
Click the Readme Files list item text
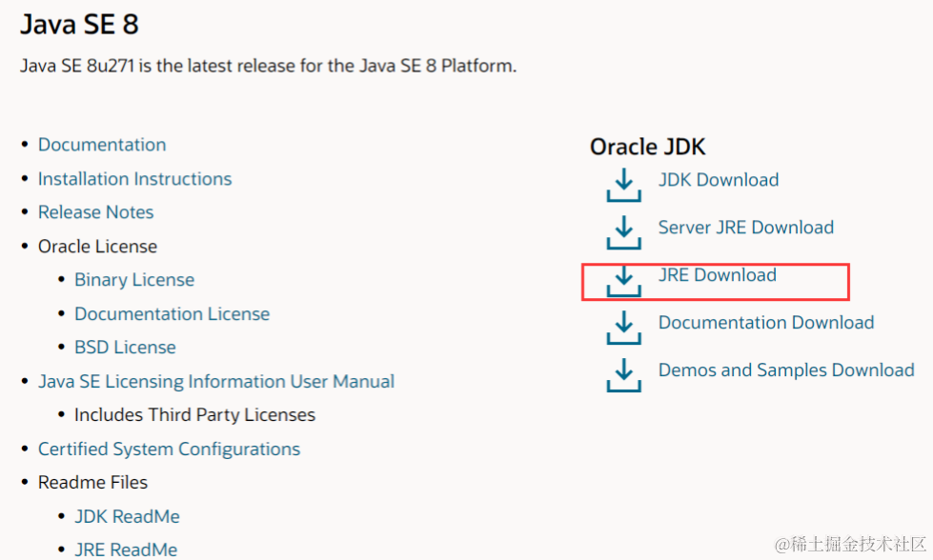click(x=92, y=482)
